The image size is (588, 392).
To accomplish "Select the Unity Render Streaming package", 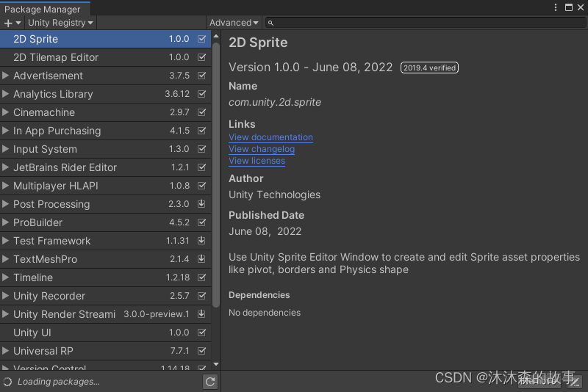I will 105,314.
